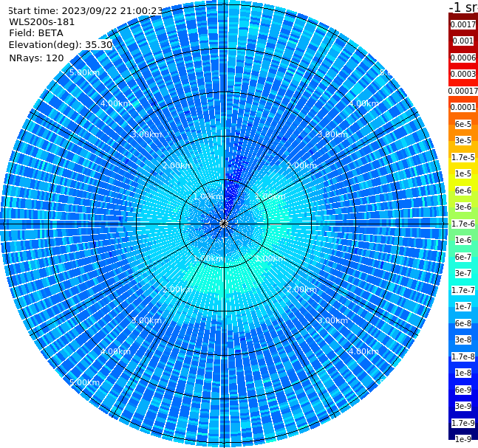Click the 5.00km ring label in lower-left quadrant
478x448 pixels.
point(84,382)
